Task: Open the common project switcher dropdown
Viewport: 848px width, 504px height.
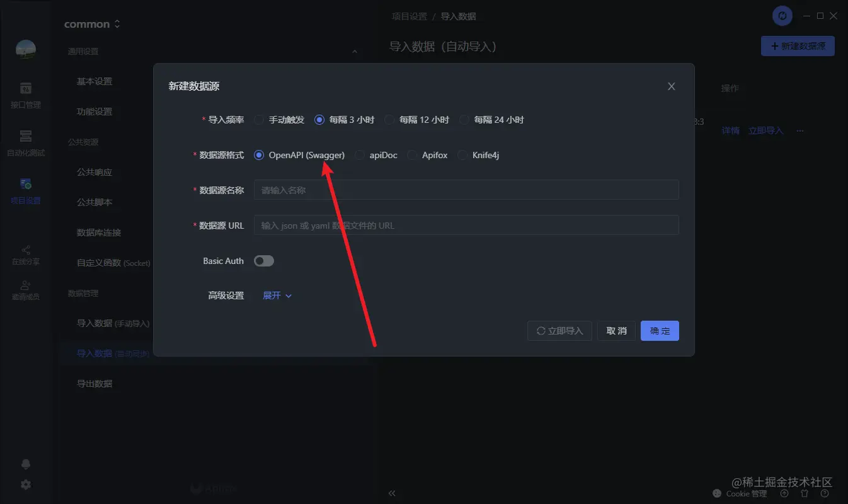Action: pos(92,24)
